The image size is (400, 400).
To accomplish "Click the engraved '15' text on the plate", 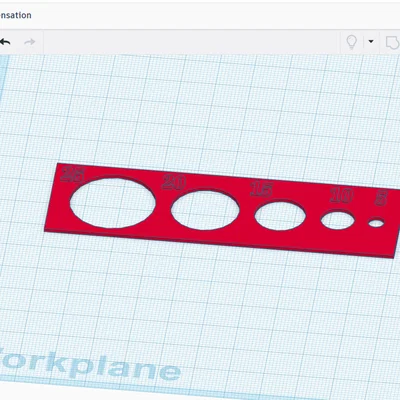I will coord(262,189).
